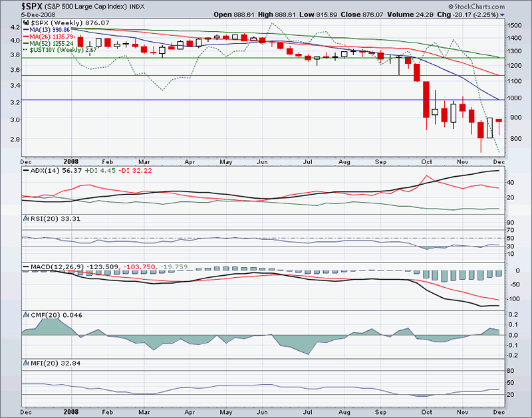532x418 pixels.
Task: Click the Low 815.69 value
Action: 319,15
